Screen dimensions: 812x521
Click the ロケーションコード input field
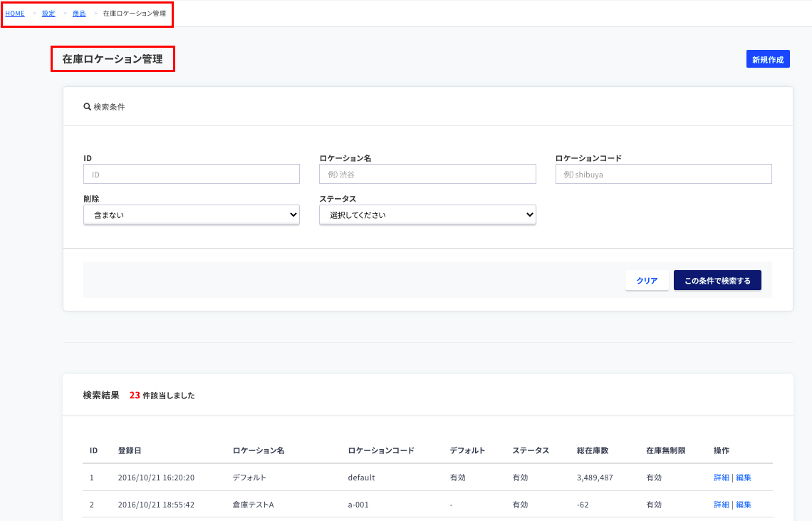663,174
